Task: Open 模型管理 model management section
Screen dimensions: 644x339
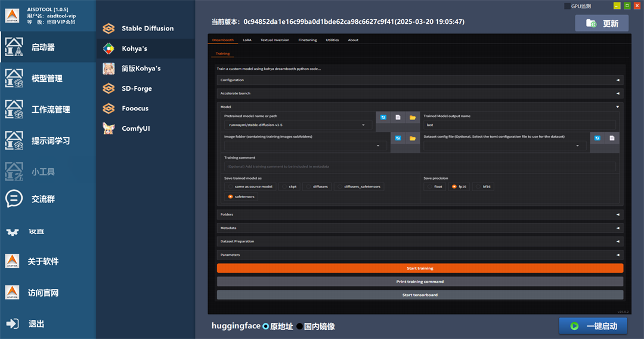Action: 47,78
